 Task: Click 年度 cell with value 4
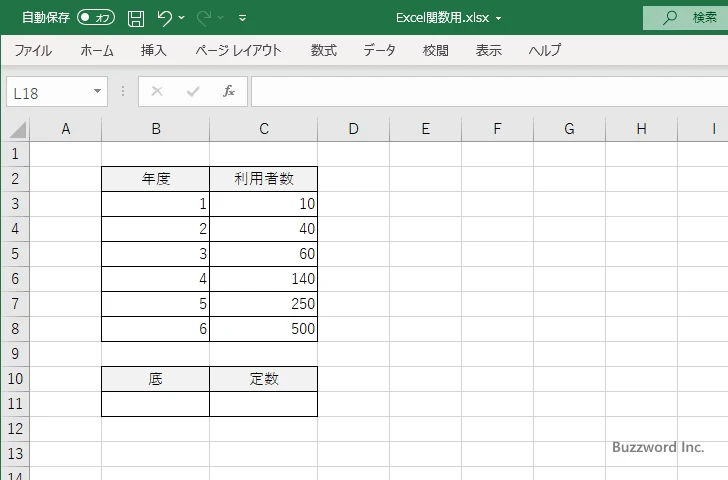156,279
